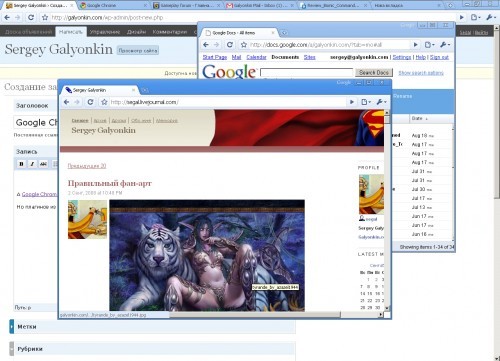Image resolution: width=500 pixels, height=361 pixels.
Task: Click the LiveJournal window address bar
Action: click(x=228, y=102)
